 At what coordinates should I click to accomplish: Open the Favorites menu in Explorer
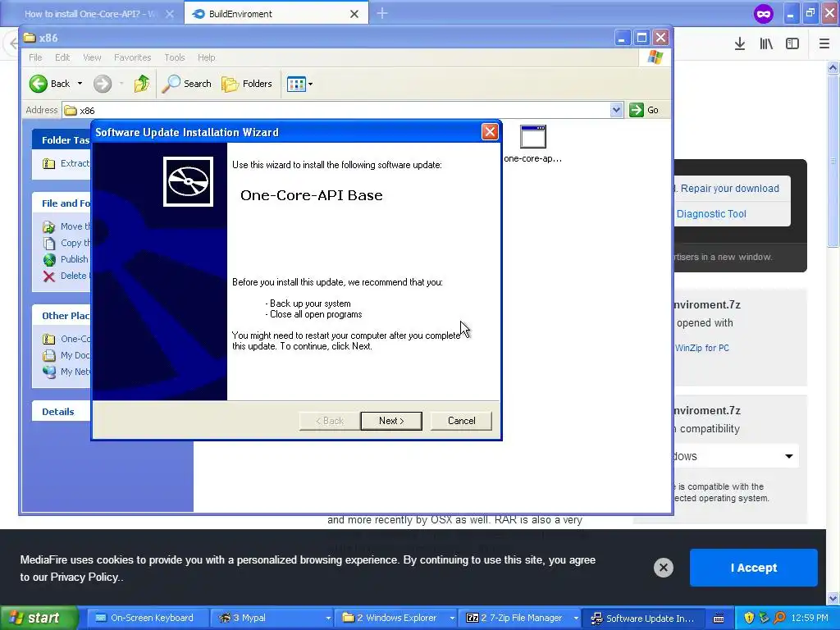[x=132, y=57]
